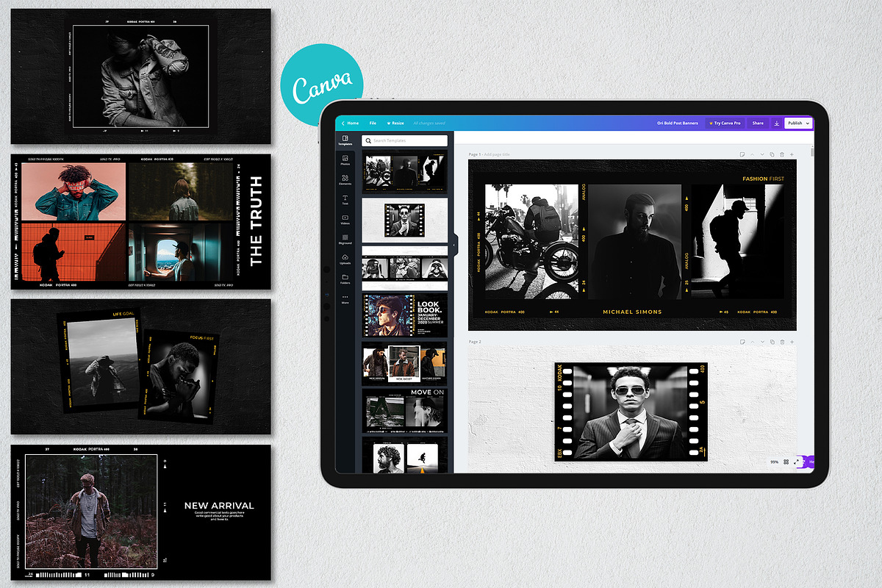Select the NEW JACKET three-model template
Viewport: 882px width, 588px height.
click(x=404, y=362)
